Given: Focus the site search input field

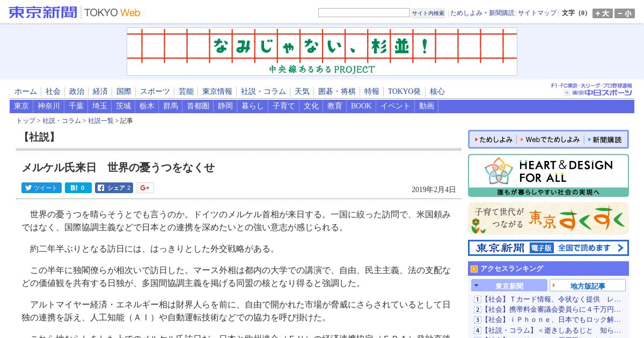Looking at the screenshot, I should click(x=364, y=13).
